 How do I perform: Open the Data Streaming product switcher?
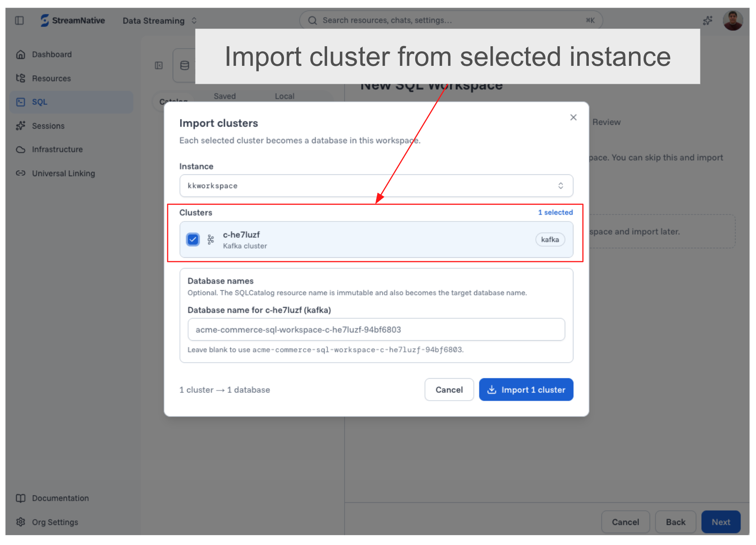click(159, 21)
